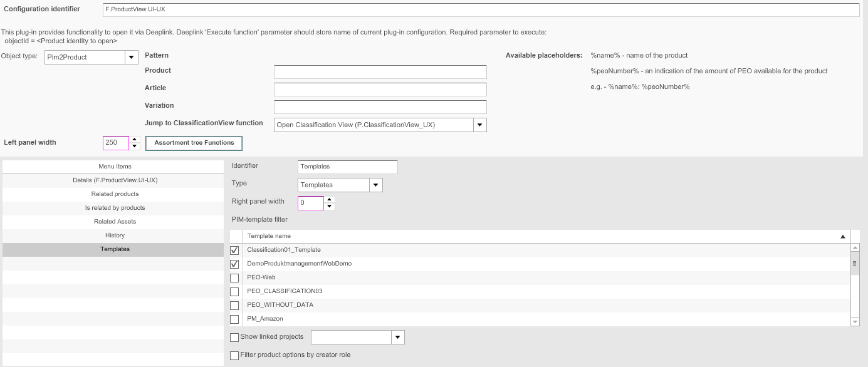
Task: Enable the PEO-Web template checkbox
Action: [234, 277]
